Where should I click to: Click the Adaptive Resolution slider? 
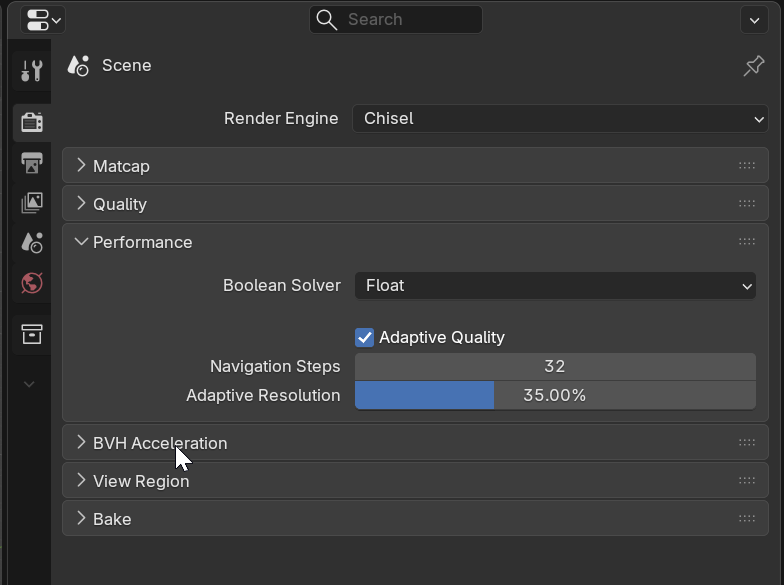[555, 396]
